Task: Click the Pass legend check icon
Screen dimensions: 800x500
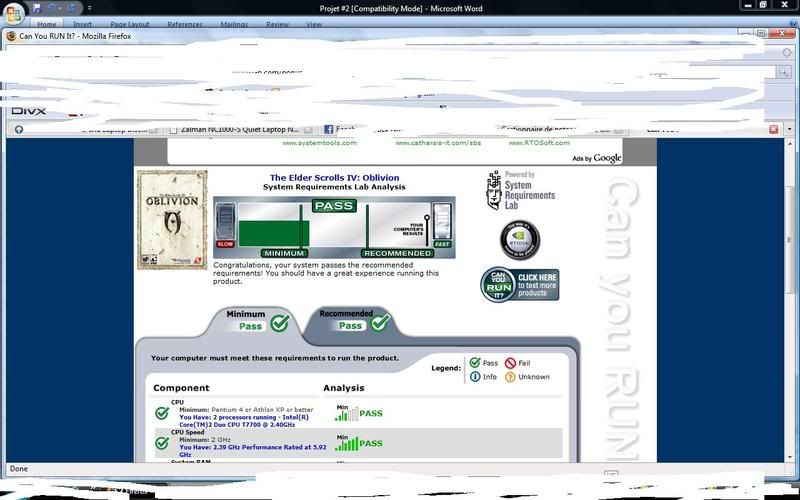Action: pyautogui.click(x=474, y=363)
